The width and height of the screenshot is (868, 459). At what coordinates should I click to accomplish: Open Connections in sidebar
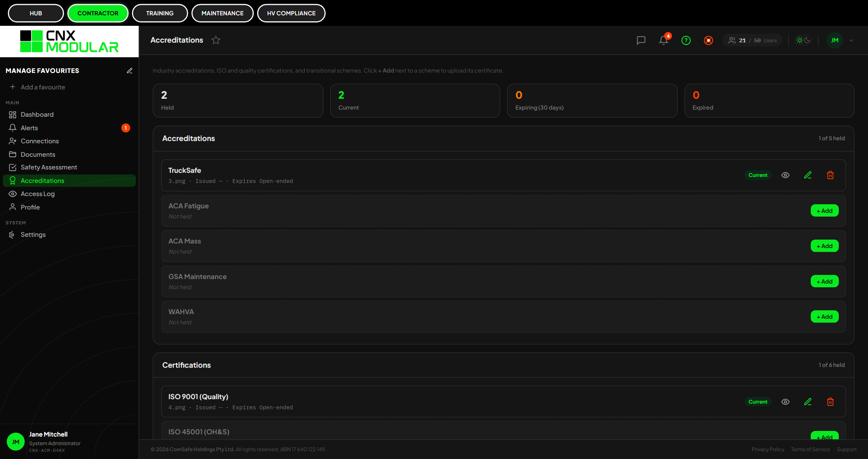pos(69,141)
